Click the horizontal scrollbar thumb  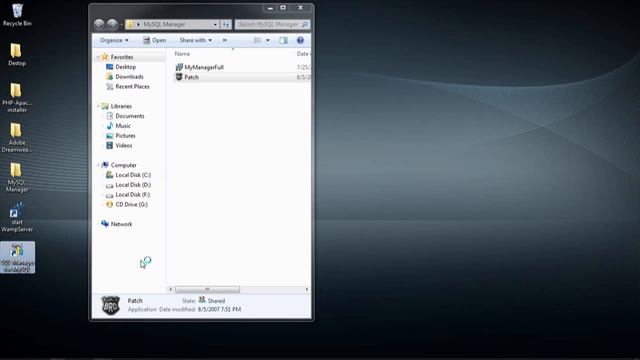pyautogui.click(x=207, y=289)
